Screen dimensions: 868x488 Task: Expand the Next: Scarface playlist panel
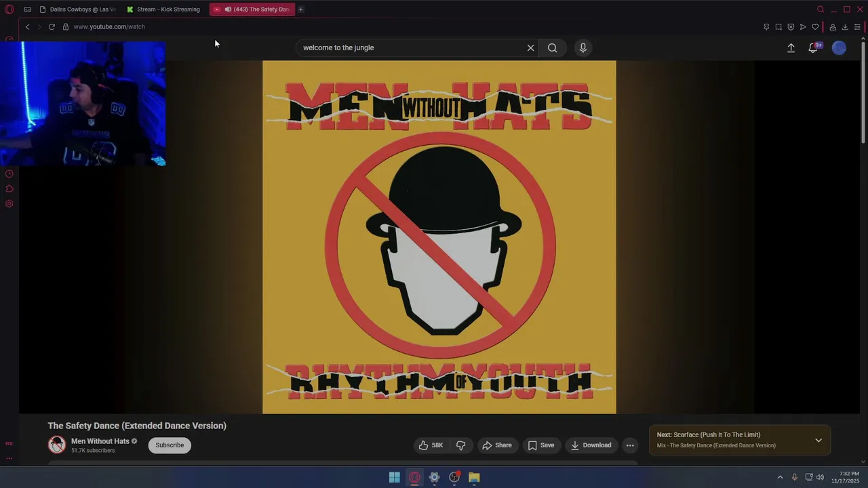tap(818, 441)
